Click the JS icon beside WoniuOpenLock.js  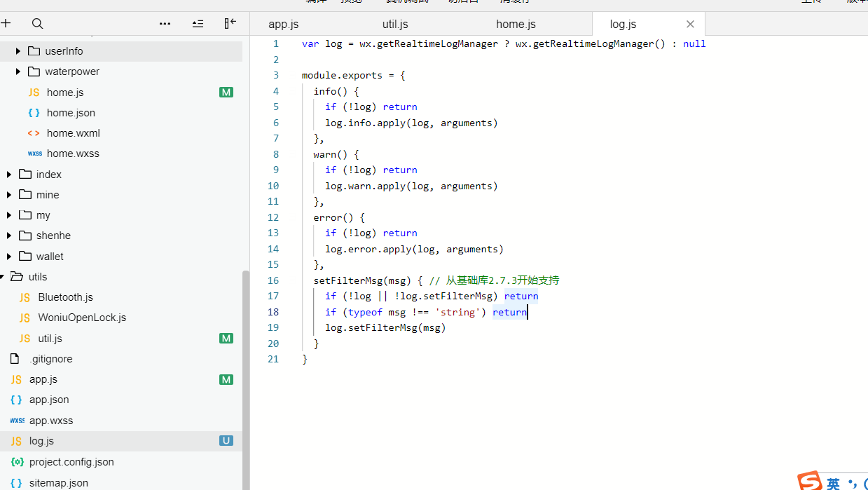coord(25,318)
